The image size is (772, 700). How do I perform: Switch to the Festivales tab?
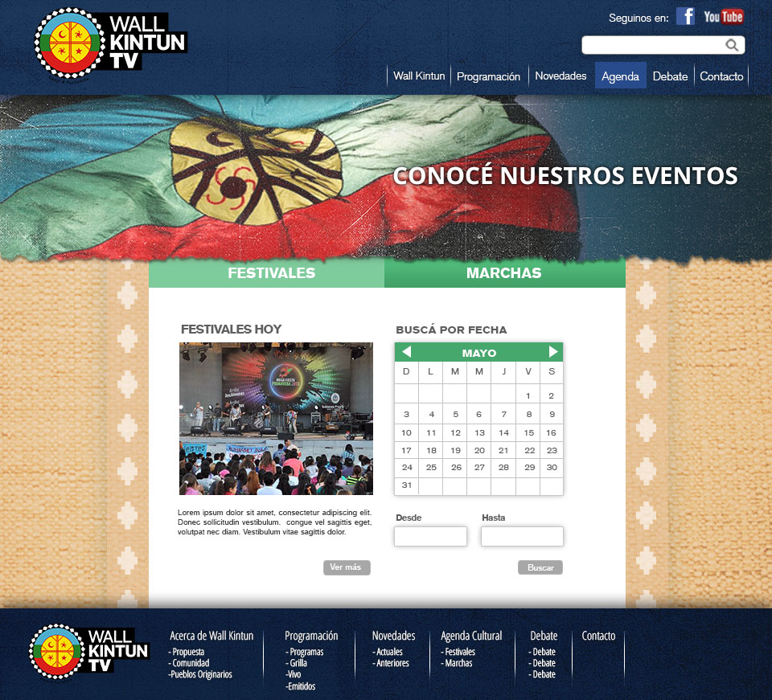coord(271,273)
